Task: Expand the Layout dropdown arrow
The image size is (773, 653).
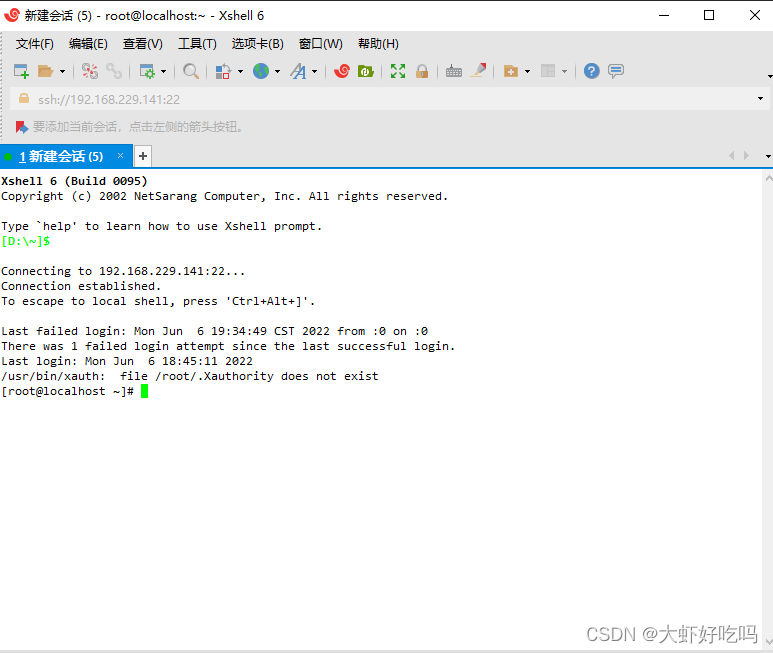Action: point(564,71)
